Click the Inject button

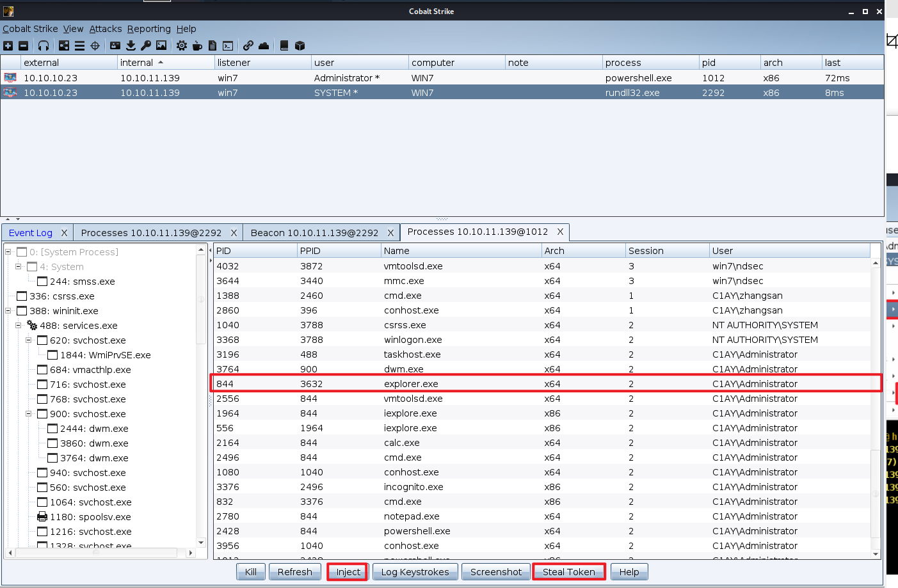(x=348, y=572)
